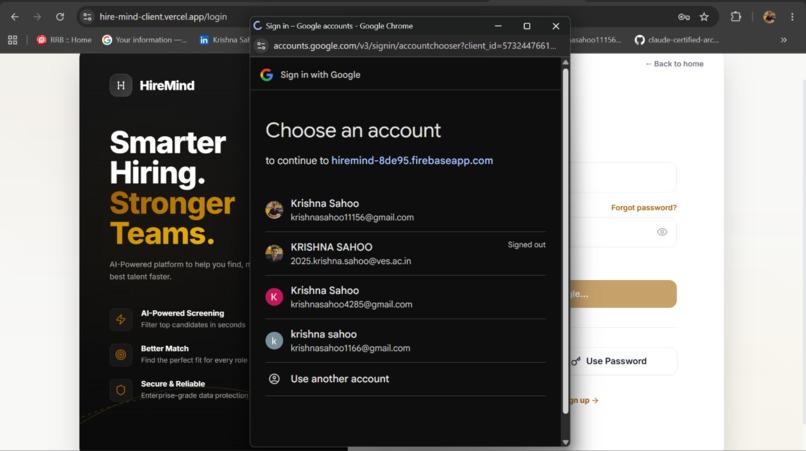
Task: Minimize the Google sign-in popup window
Action: tap(498, 26)
